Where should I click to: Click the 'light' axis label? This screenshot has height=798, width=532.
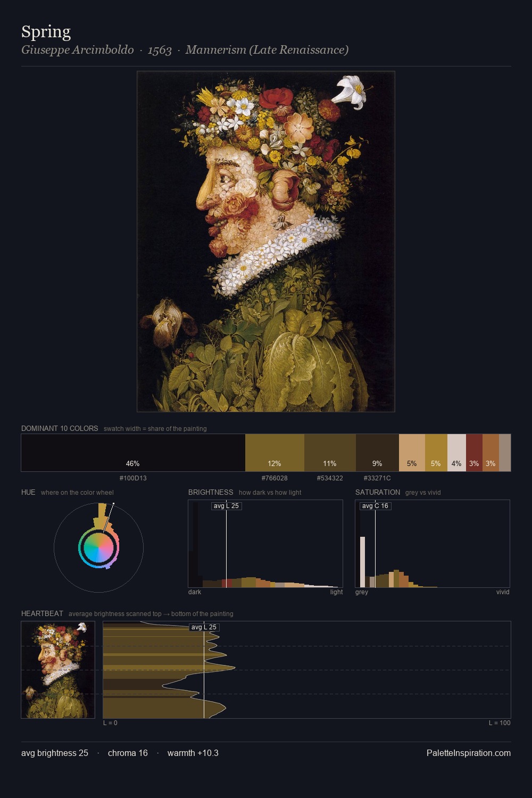click(x=336, y=592)
